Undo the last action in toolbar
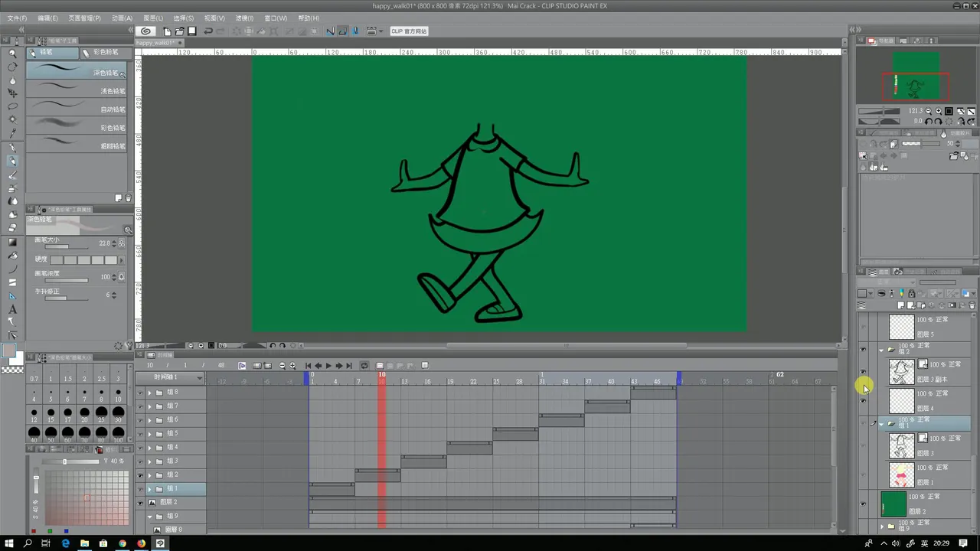The width and height of the screenshot is (980, 551). [x=207, y=31]
